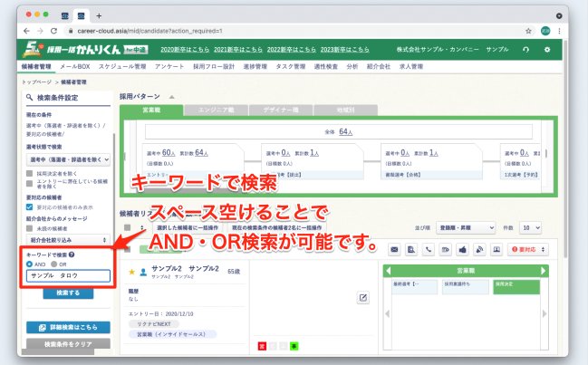Click the mail icon in candidate actions

[x=394, y=250]
